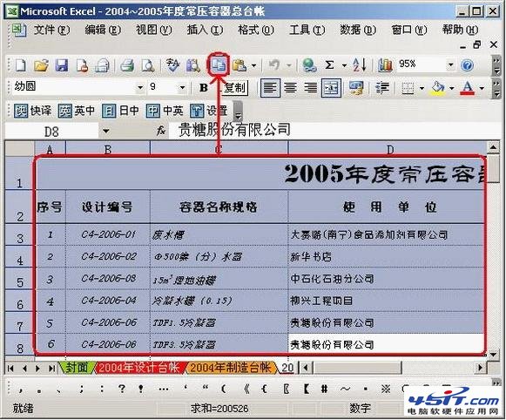This screenshot has height=420, width=506.
Task: Click the 设置 button in translation bar
Action: click(x=209, y=111)
